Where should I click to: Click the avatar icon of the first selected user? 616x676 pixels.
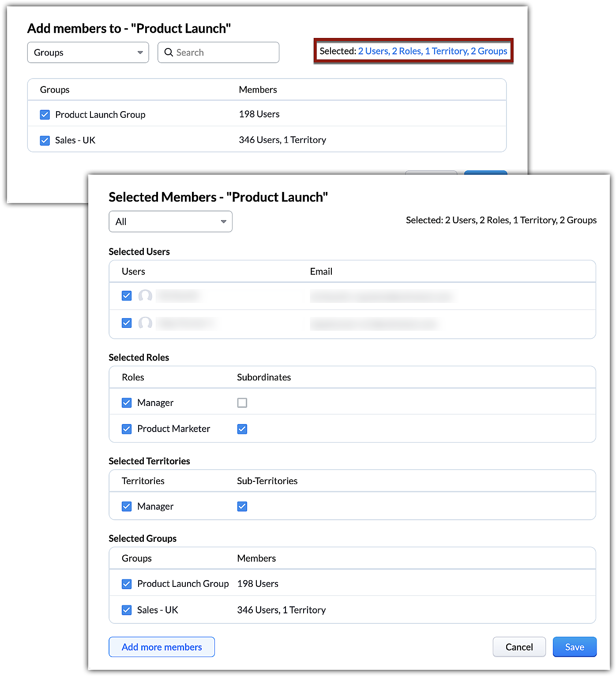145,296
